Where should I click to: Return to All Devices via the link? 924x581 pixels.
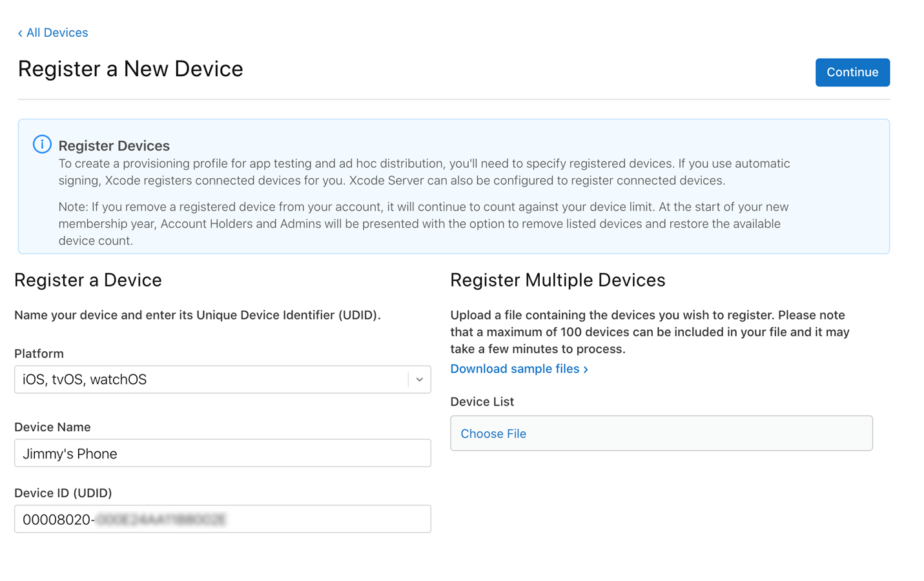coord(57,32)
